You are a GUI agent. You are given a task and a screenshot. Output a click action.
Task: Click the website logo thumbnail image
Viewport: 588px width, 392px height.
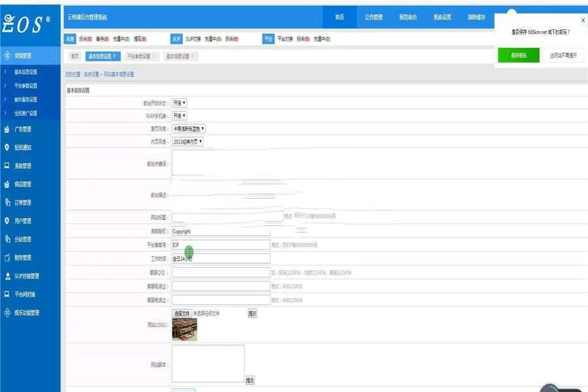(184, 329)
